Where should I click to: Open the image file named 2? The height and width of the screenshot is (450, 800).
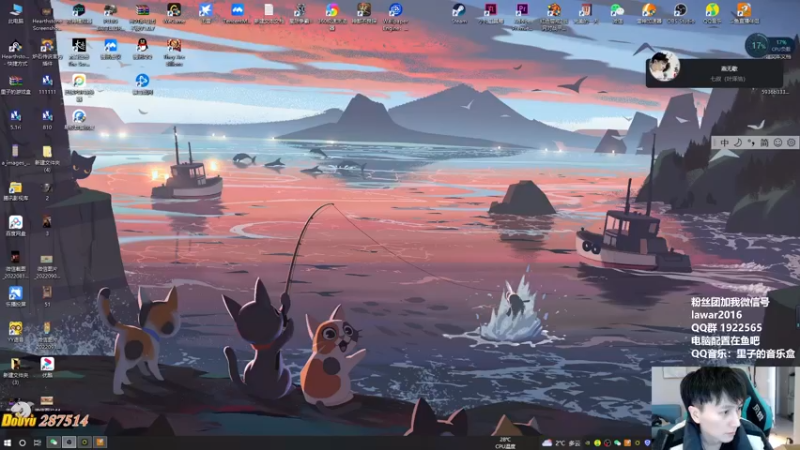click(x=47, y=190)
